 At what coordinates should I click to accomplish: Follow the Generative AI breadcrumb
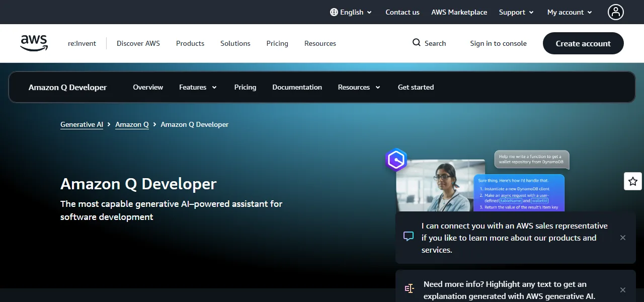(82, 124)
